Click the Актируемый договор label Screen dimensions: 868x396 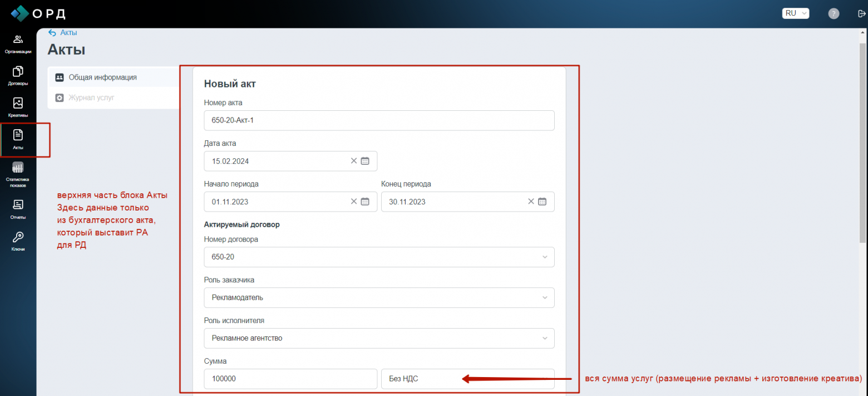242,225
